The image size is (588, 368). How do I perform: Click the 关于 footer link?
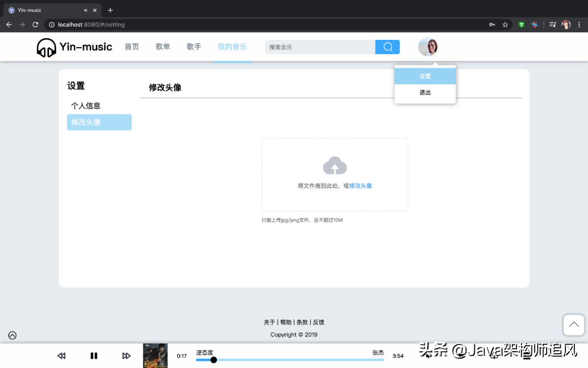click(x=269, y=322)
